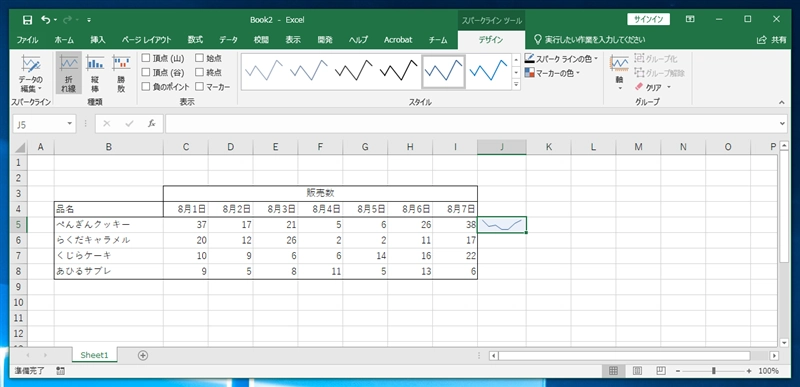
Task: Switch to the ホーム tab
Action: (x=64, y=40)
